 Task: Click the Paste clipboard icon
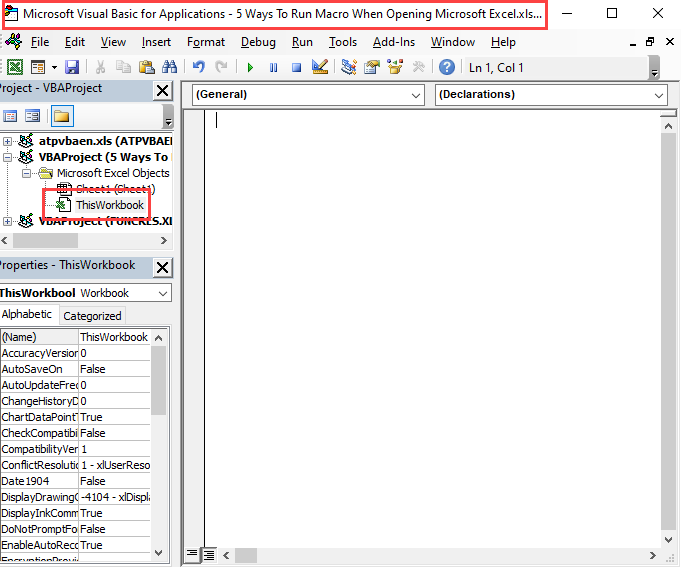pyautogui.click(x=147, y=67)
